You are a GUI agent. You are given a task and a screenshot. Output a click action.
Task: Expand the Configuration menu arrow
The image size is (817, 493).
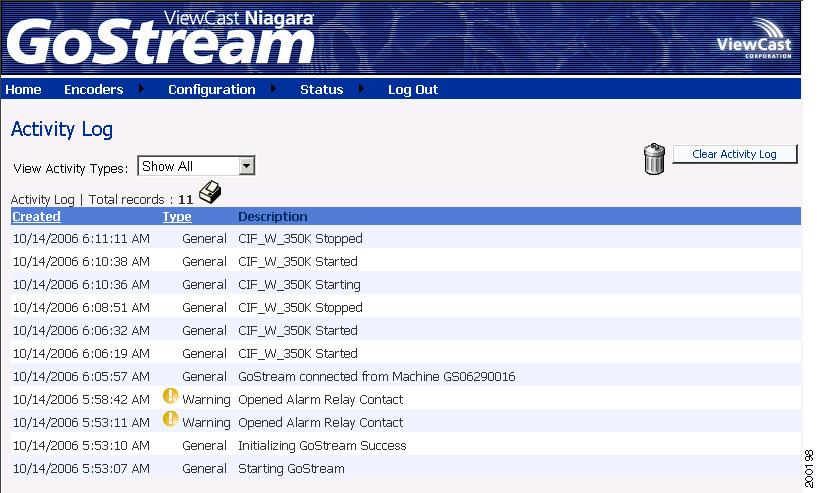273,89
